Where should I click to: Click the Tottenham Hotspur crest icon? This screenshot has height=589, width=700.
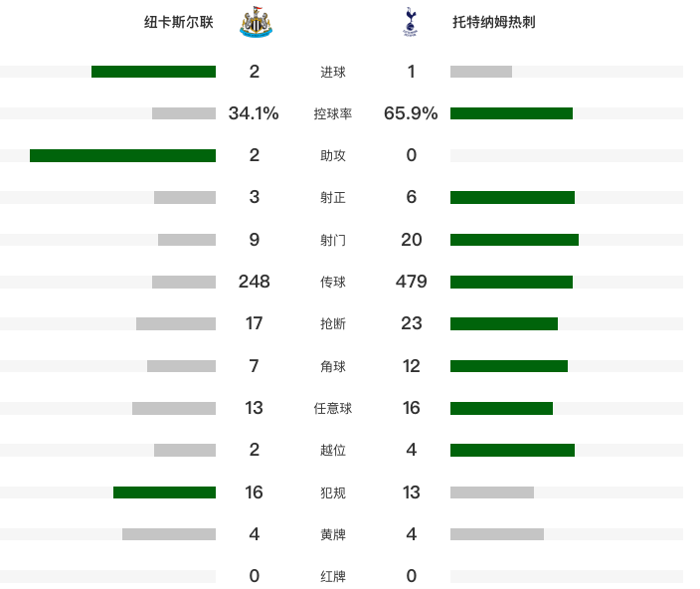410,22
